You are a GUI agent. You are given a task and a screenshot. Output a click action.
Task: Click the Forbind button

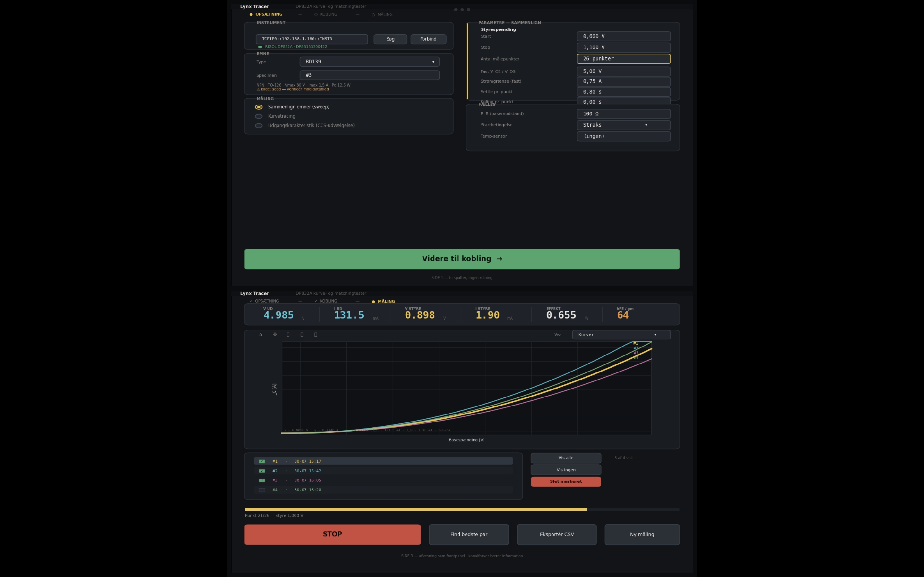428,39
